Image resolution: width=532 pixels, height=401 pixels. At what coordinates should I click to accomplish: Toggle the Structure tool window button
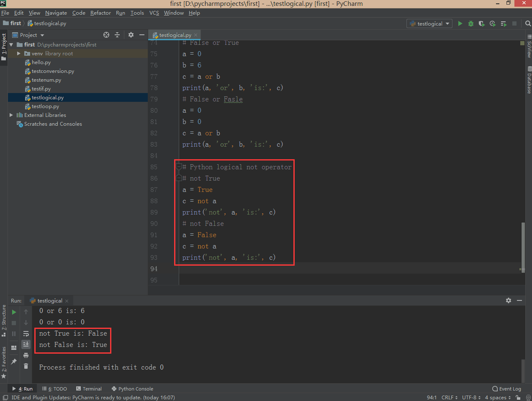pos(4,321)
